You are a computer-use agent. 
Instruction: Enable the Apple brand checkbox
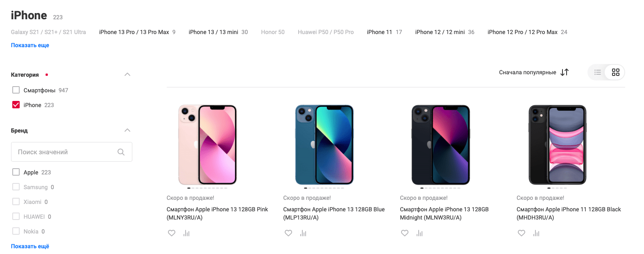point(16,172)
